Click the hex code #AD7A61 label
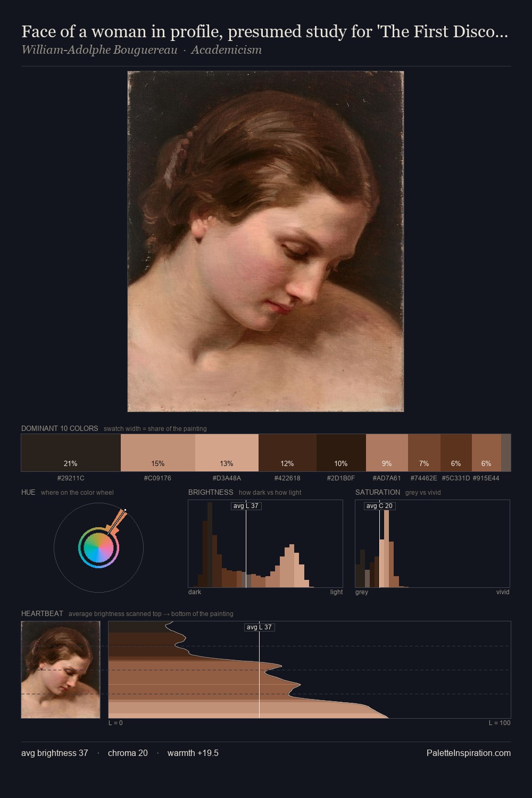This screenshot has height=798, width=532. click(x=387, y=478)
